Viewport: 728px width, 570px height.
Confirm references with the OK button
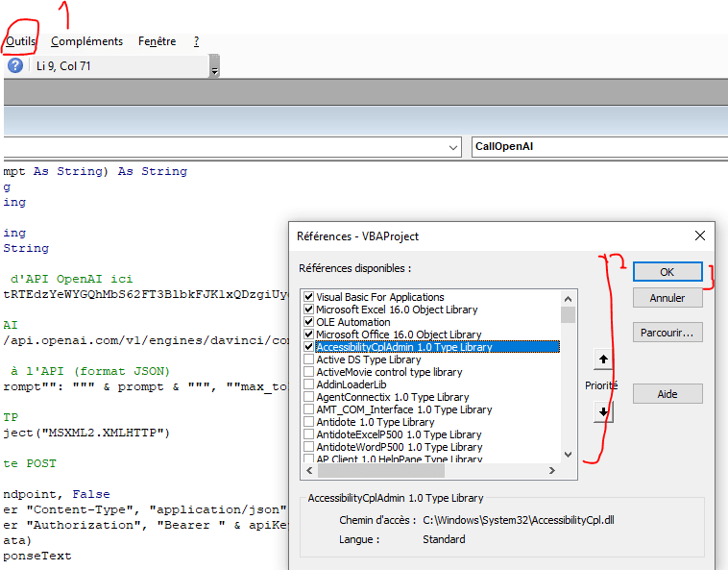[x=667, y=272]
